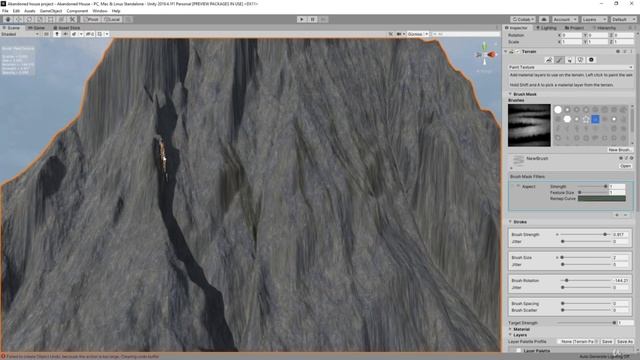The image size is (640, 360).
Task: Select the Rotate tool in the main toolbar
Action: pyautogui.click(x=29, y=19)
